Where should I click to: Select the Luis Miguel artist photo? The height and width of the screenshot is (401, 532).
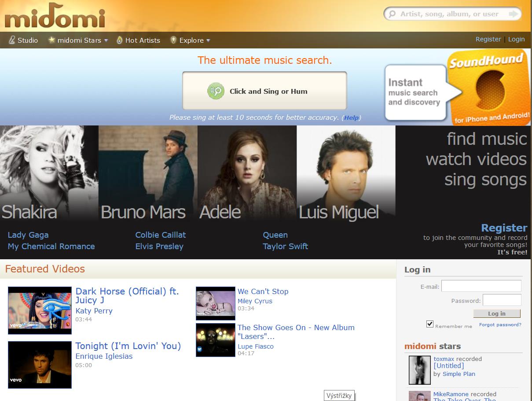point(346,173)
